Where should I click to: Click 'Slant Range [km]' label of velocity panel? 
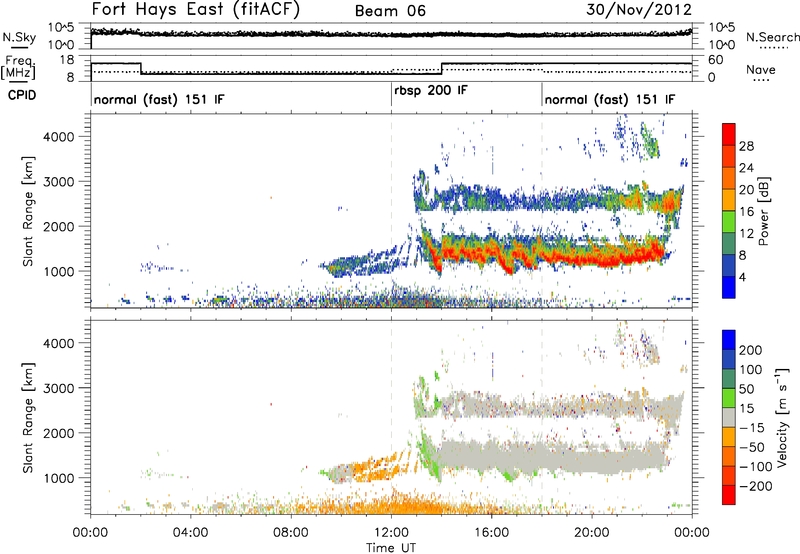coord(28,418)
